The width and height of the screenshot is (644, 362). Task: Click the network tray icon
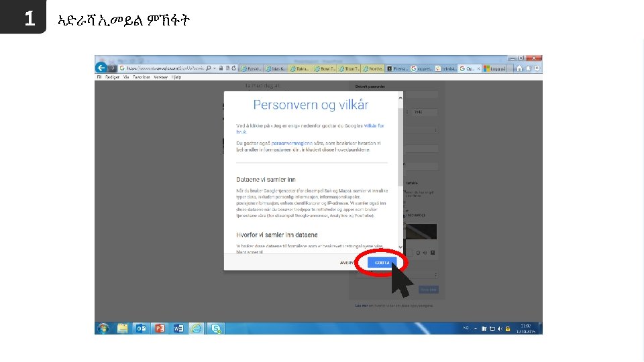click(x=492, y=328)
